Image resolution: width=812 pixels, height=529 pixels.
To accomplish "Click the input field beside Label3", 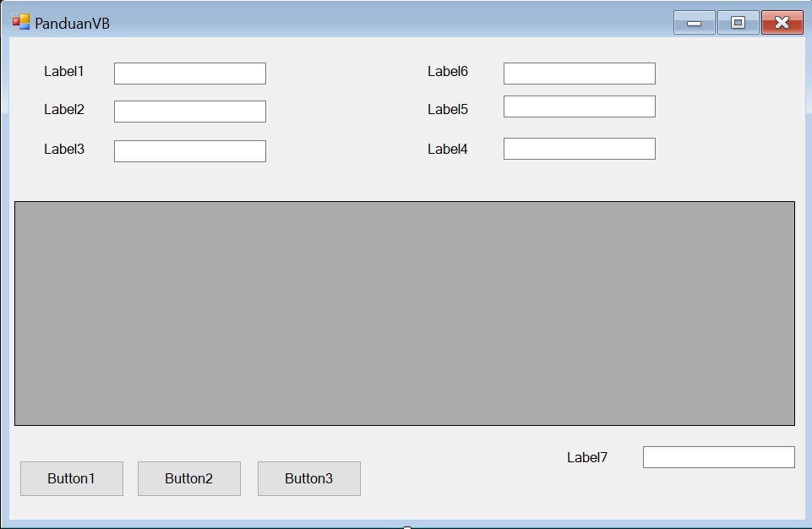I will coord(189,150).
